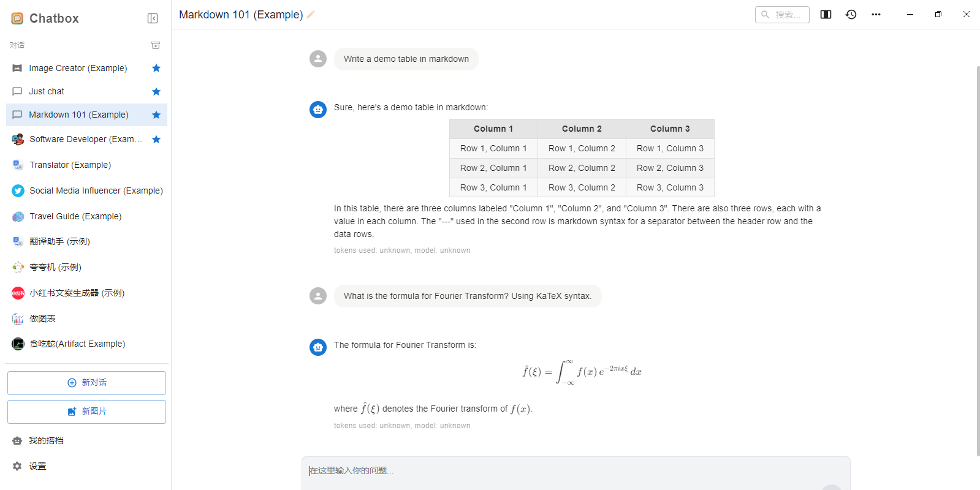Open 我的搭档 my copilots
Image resolution: width=980 pixels, height=490 pixels.
point(46,440)
